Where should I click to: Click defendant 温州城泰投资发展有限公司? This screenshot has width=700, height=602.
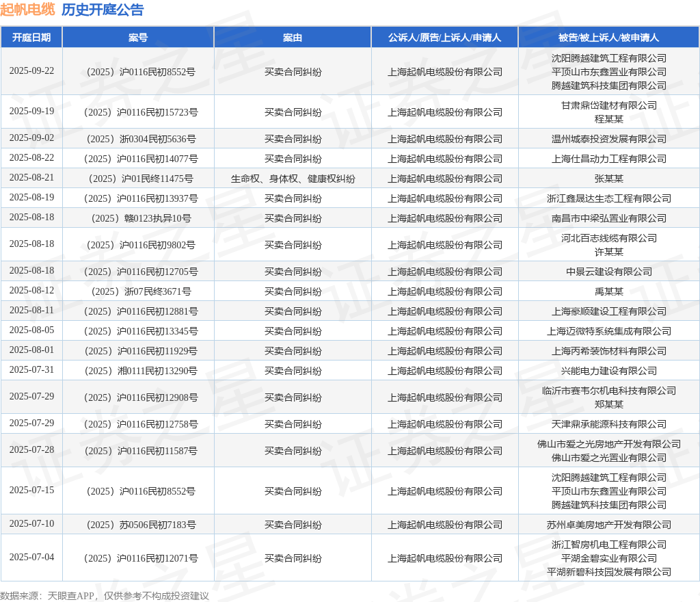(x=609, y=140)
